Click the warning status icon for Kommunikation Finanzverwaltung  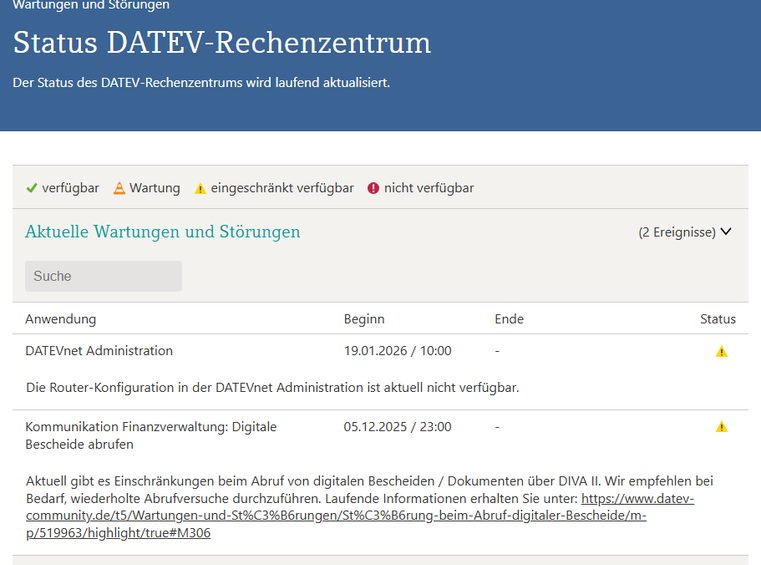(721, 427)
